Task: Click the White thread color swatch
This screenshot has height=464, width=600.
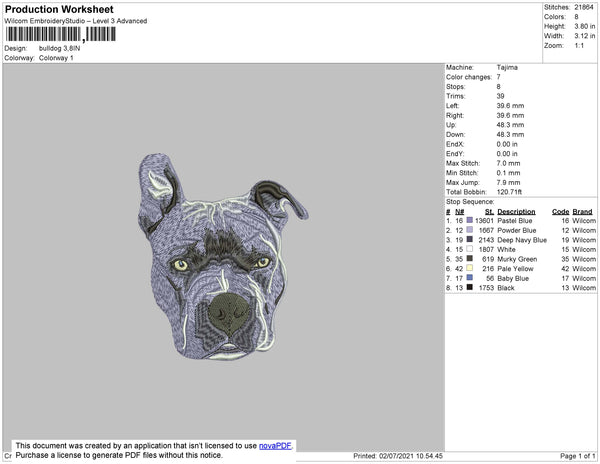Action: (470, 249)
